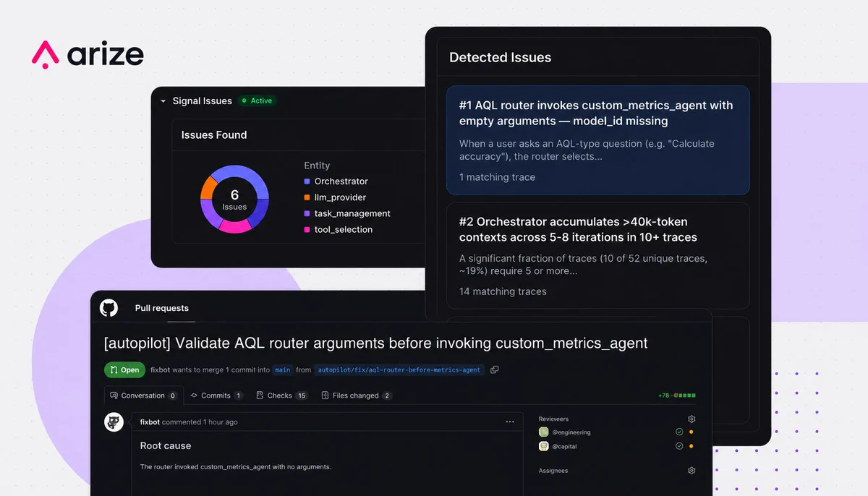Click the '14 matching traces' text
Viewport: 868px width, 496px height.
503,291
